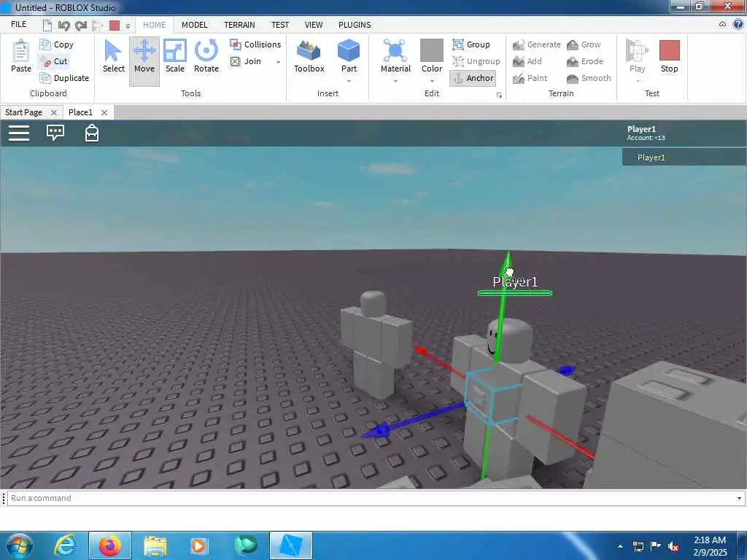Viewport: 747px width, 560px height.
Task: Open the file explorer taskbar icon
Action: pyautogui.click(x=155, y=545)
